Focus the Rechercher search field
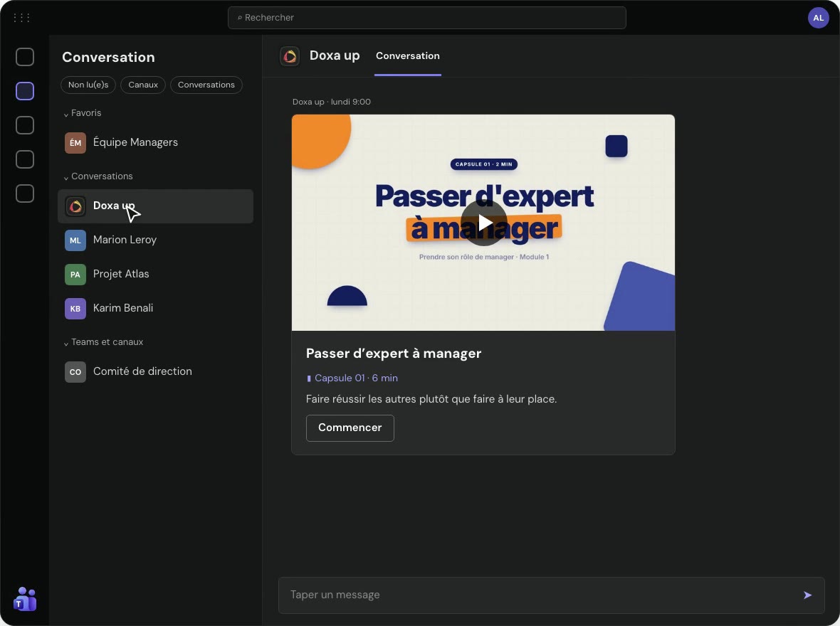 pyautogui.click(x=427, y=18)
